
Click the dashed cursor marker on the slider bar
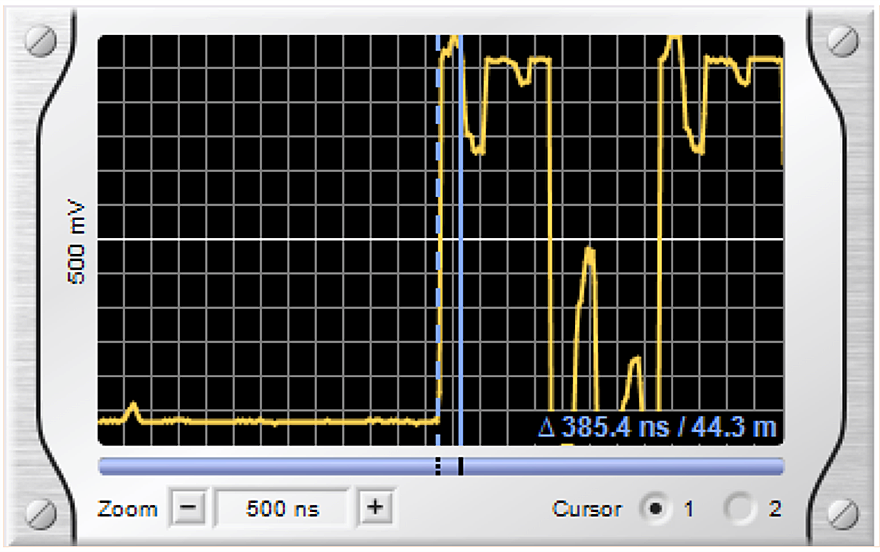tap(438, 466)
